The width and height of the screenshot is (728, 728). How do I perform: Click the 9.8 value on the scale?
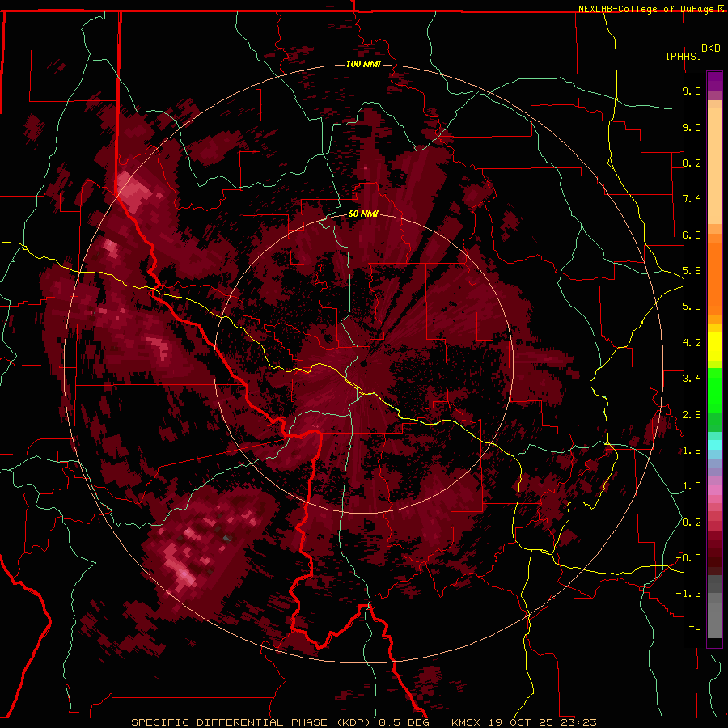click(692, 91)
